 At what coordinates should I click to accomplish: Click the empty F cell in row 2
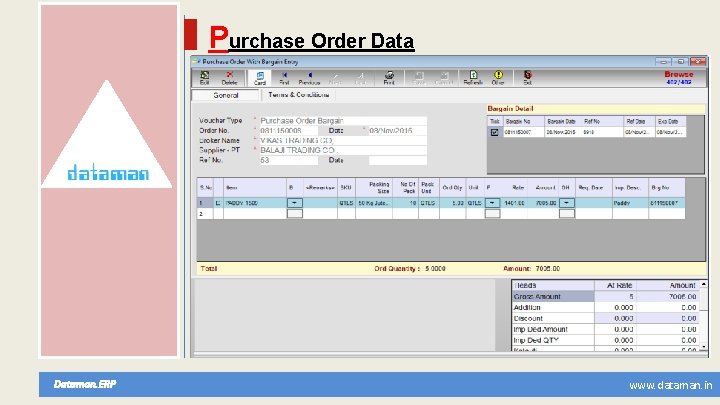tap(492, 214)
